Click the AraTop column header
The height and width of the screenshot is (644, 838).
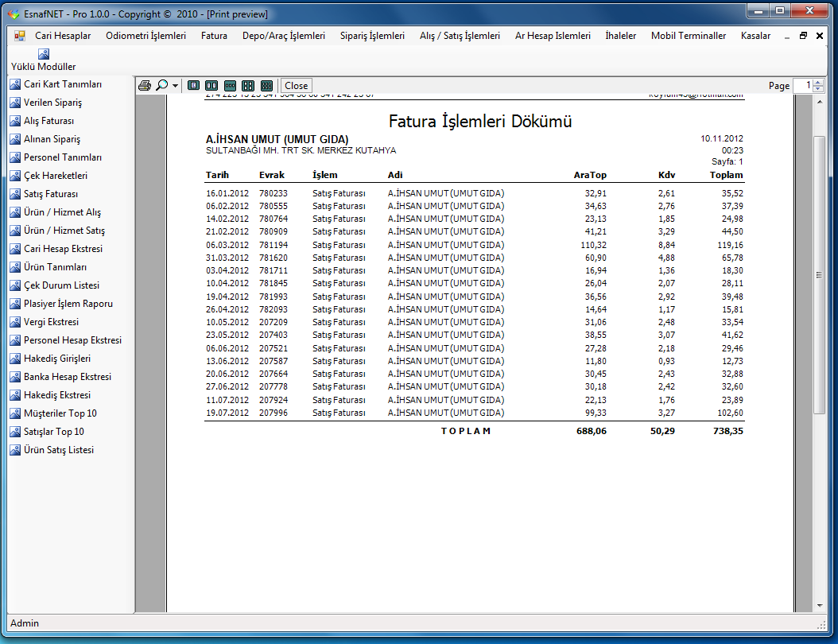tap(590, 175)
